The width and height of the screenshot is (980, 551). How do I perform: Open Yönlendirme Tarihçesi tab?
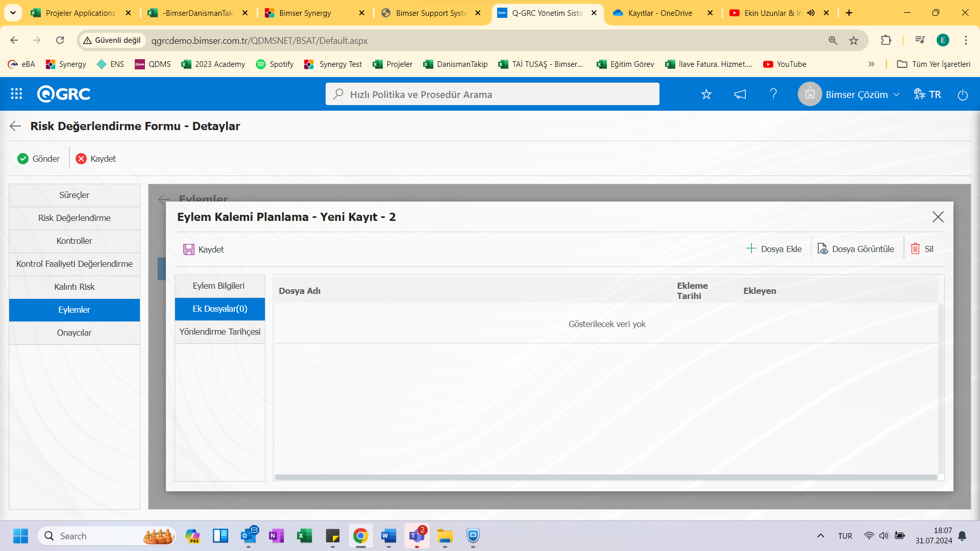(x=219, y=332)
